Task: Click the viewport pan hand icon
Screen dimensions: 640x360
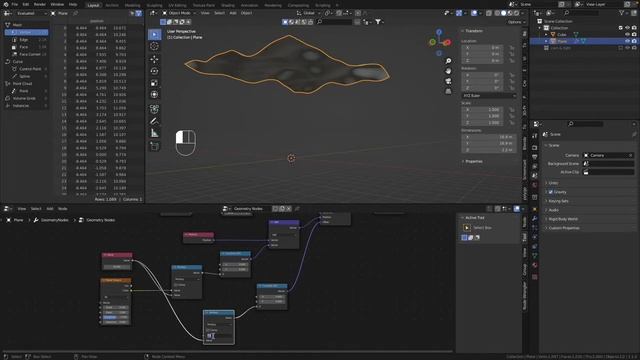Action: pos(448,71)
